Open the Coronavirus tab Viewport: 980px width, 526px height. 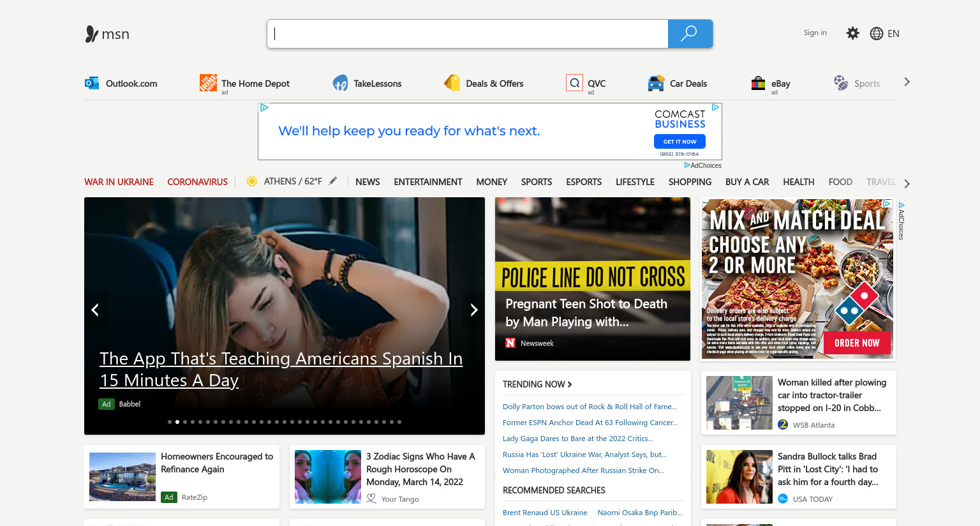coord(197,182)
